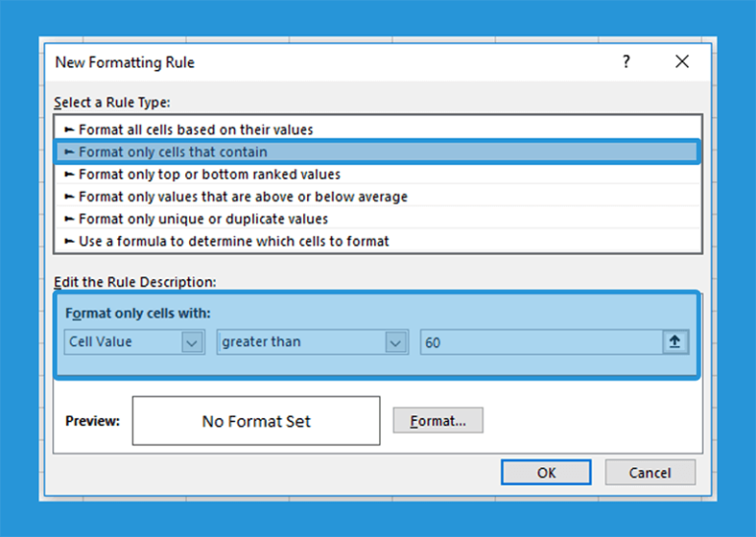756x537 pixels.
Task: Click the arrow bullet before 'Use a formula'
Action: pyautogui.click(x=69, y=241)
